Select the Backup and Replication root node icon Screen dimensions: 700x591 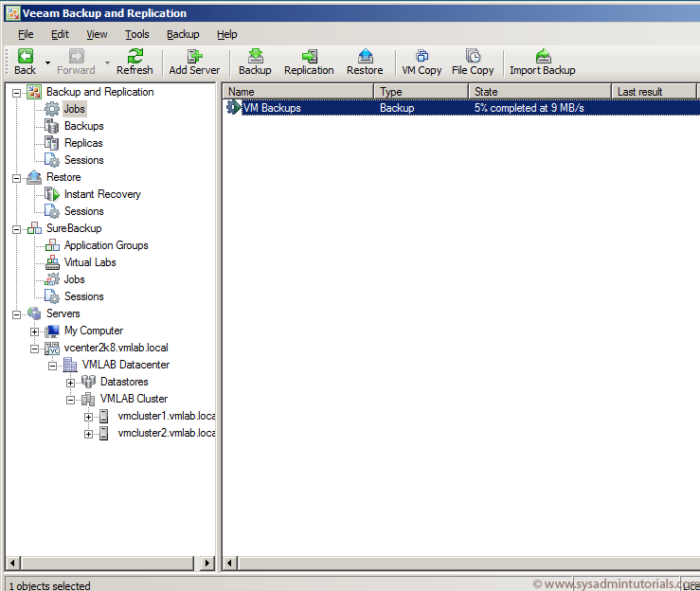pos(34,92)
